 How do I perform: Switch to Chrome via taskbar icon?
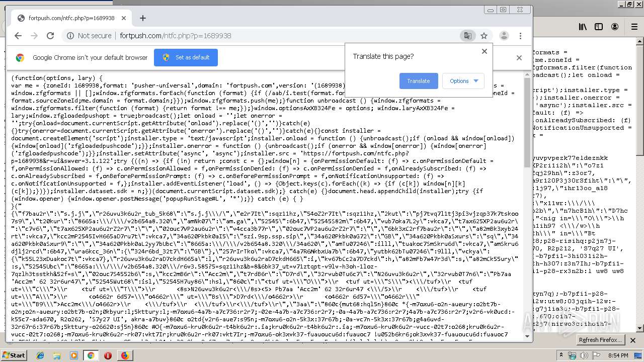coord(91,355)
